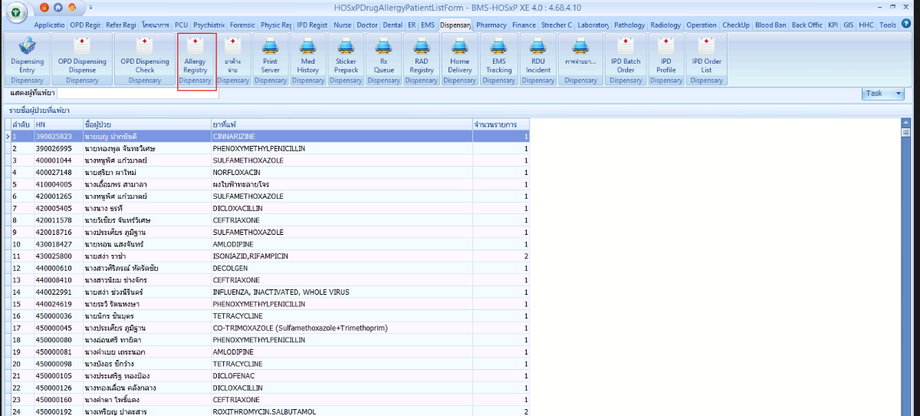Open Home Delivery
The height and width of the screenshot is (416, 920).
point(459,58)
